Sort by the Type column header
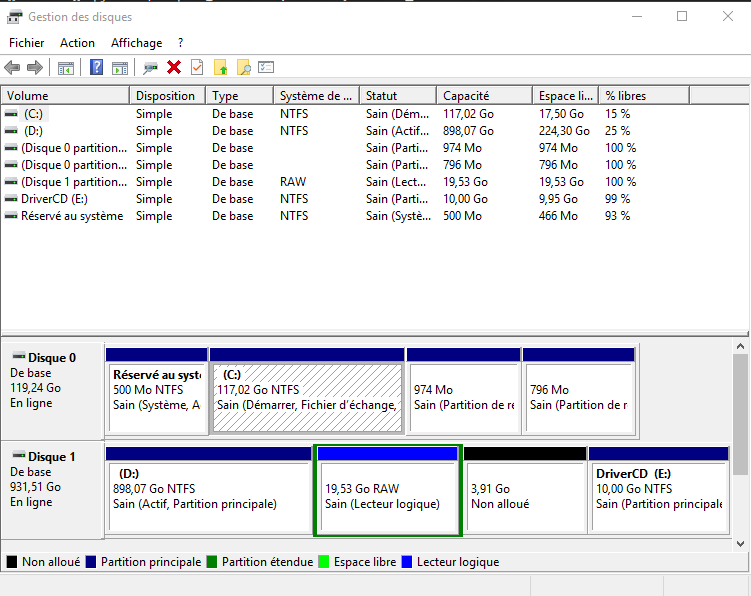This screenshot has height=596, width=751. (240, 95)
